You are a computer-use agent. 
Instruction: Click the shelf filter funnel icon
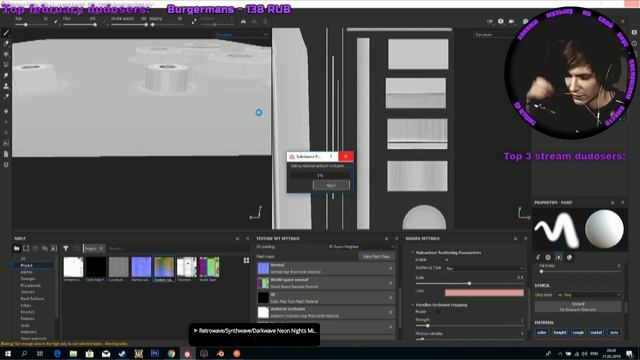[x=66, y=248]
